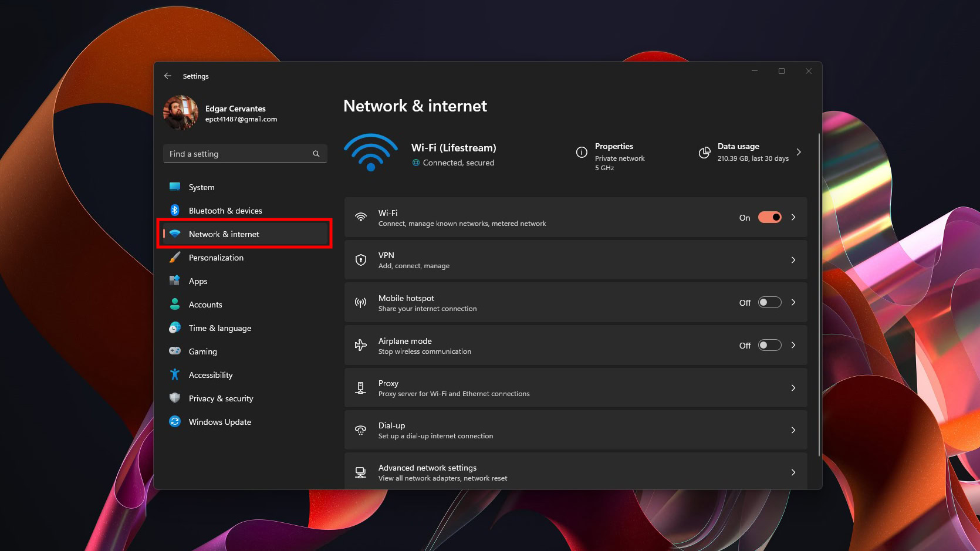The image size is (980, 551).
Task: Expand Mobile hotspot chevron
Action: coord(793,302)
